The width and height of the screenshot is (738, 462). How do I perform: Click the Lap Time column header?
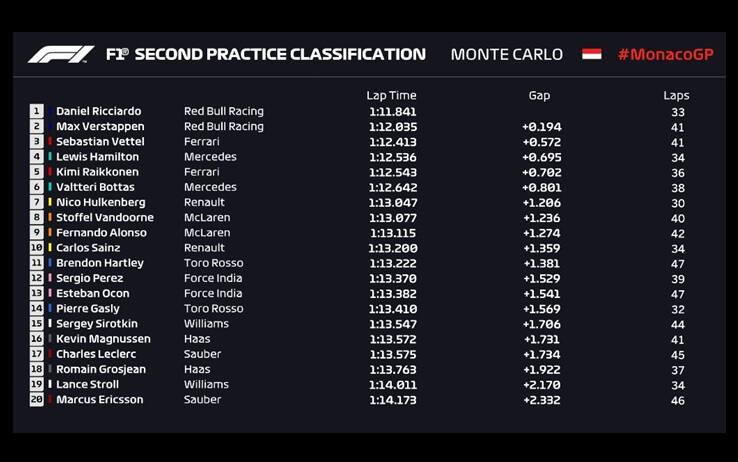(x=391, y=96)
